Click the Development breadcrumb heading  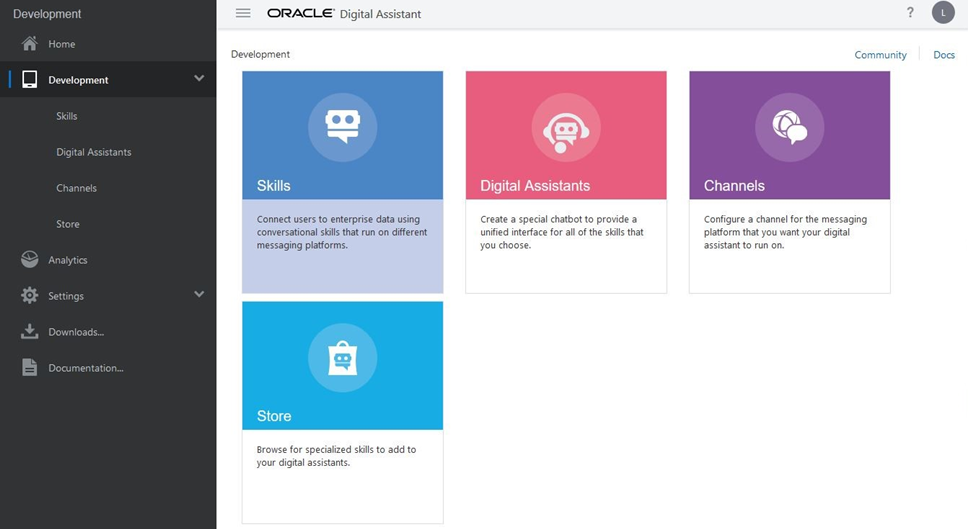pyautogui.click(x=261, y=54)
